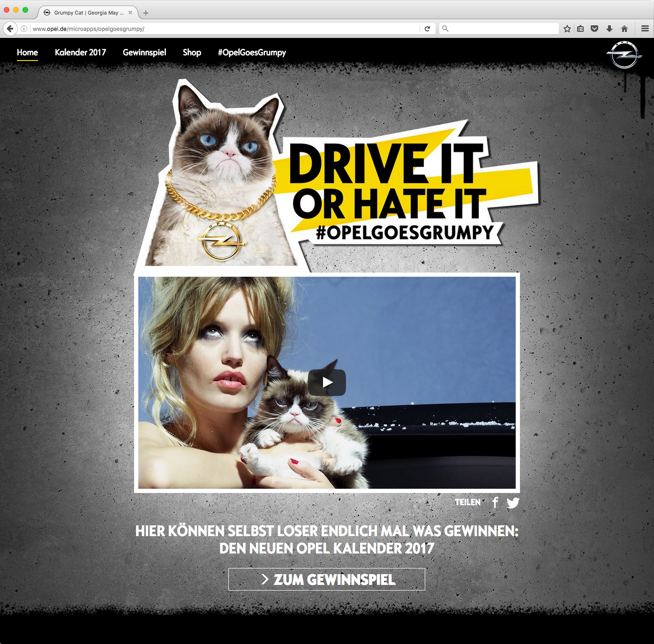Bookmark this page with the star icon

567,29
